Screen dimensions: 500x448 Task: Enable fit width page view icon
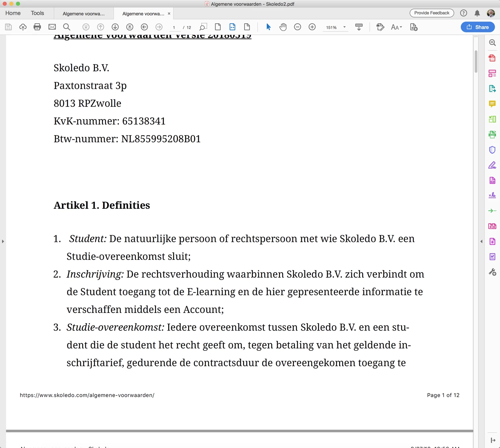click(x=232, y=27)
